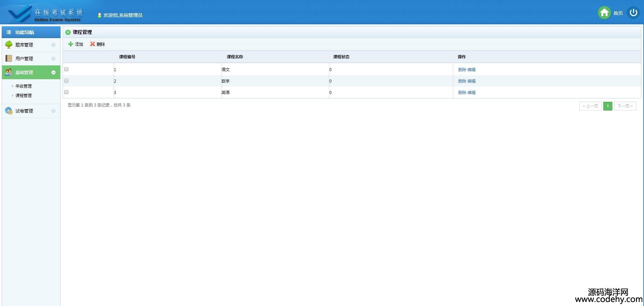Expand the 用户管理 section arrow
Image resolution: width=644 pixels, height=306 pixels.
coord(54,59)
